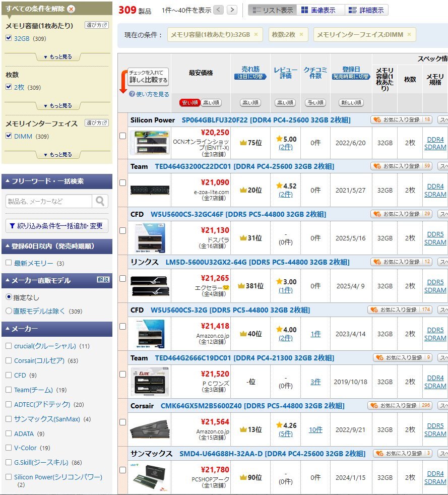
Task: Select the radio option excluding direct-sale models
Action: coord(9,311)
